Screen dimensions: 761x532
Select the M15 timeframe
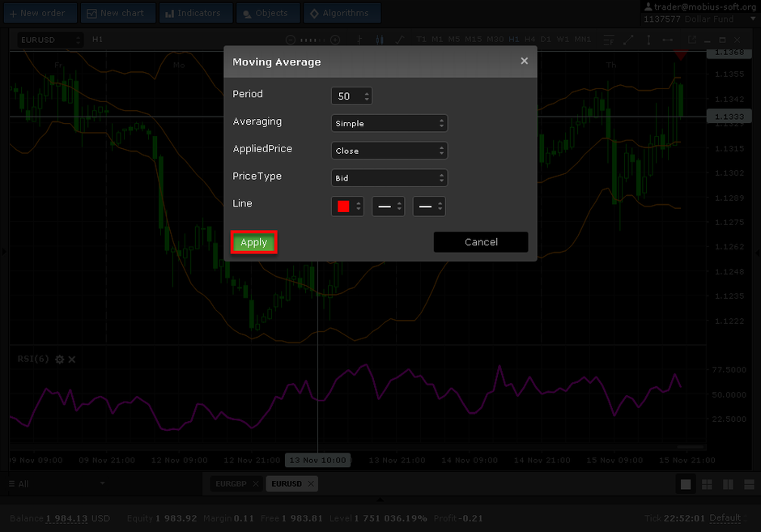pyautogui.click(x=474, y=40)
